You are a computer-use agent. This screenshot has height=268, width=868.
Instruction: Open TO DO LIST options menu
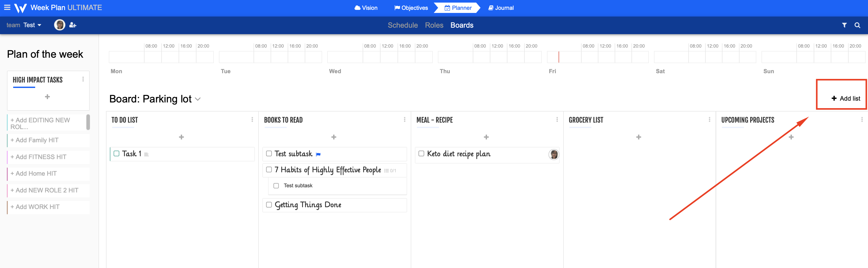(x=252, y=120)
